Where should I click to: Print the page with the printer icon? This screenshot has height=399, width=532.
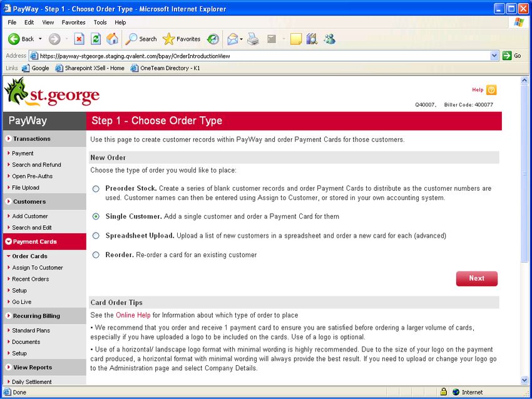(x=253, y=39)
